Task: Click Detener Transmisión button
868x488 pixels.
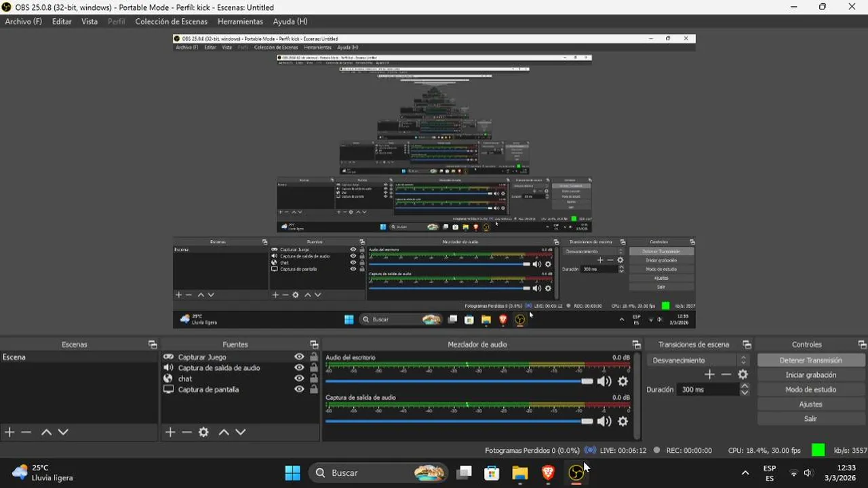Action: pos(810,361)
